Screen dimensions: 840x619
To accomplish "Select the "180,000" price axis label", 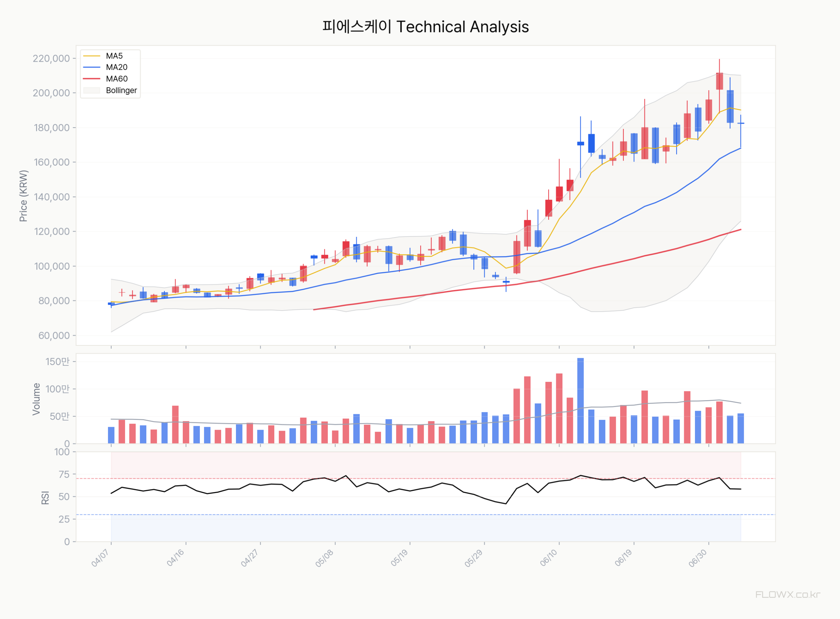I will (x=52, y=128).
